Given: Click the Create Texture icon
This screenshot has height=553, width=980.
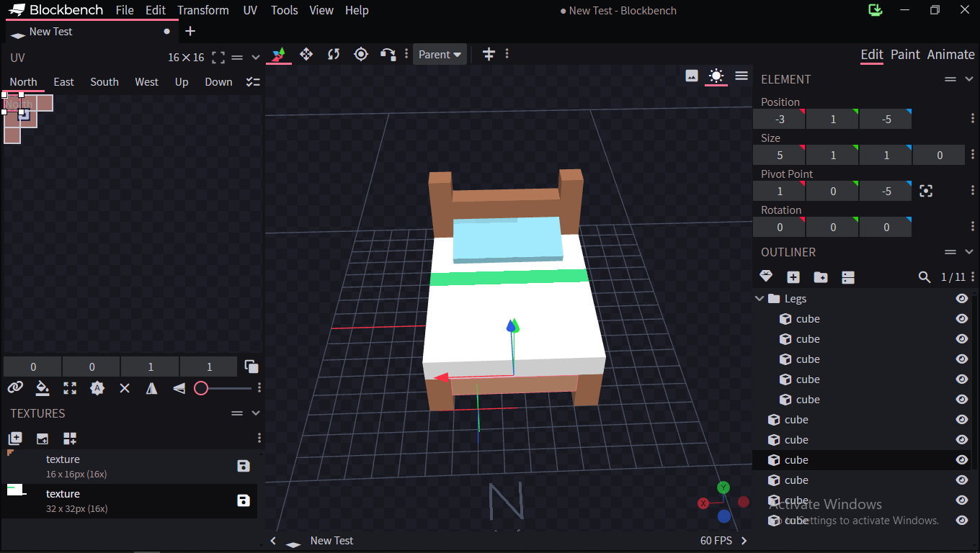Looking at the screenshot, I should click(x=43, y=439).
